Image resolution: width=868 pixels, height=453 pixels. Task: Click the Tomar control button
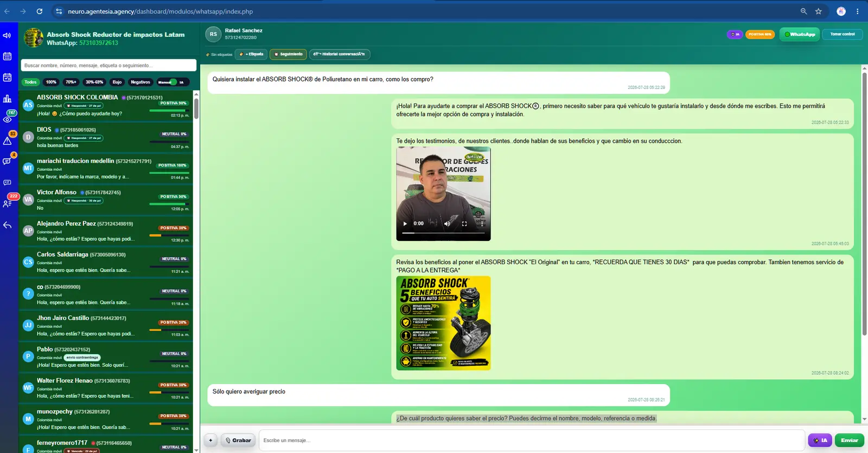843,34
